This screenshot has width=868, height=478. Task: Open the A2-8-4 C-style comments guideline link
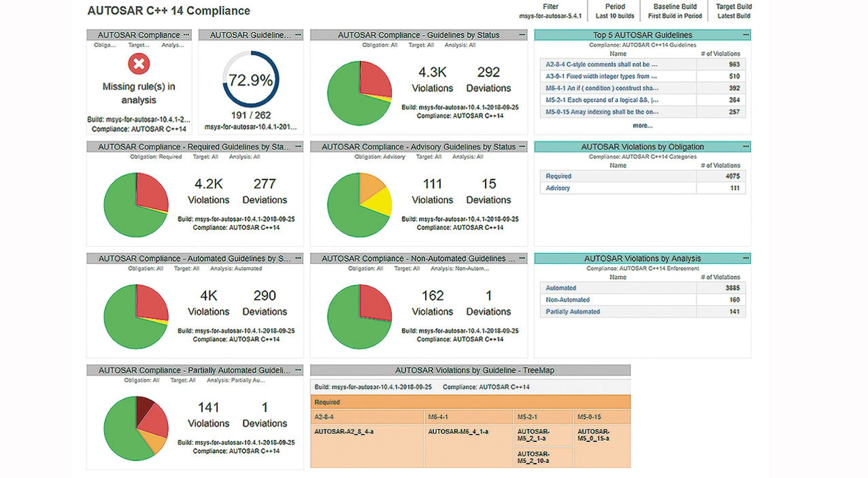click(x=601, y=64)
